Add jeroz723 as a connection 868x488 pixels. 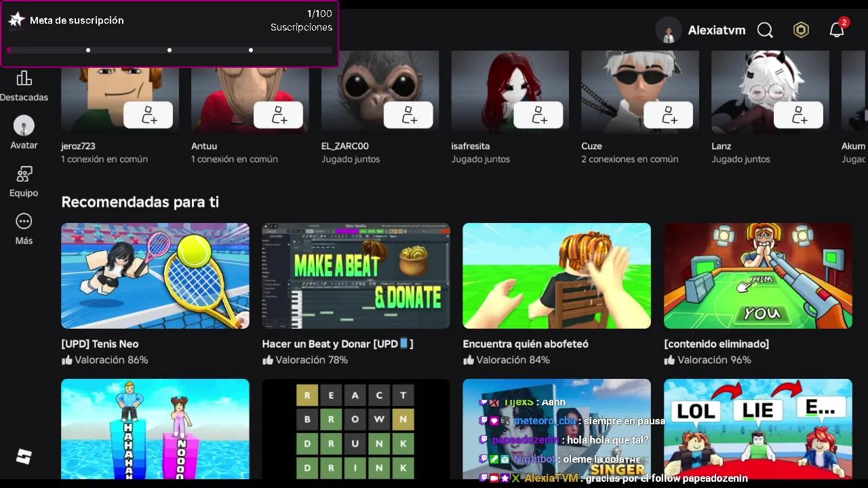(x=148, y=115)
